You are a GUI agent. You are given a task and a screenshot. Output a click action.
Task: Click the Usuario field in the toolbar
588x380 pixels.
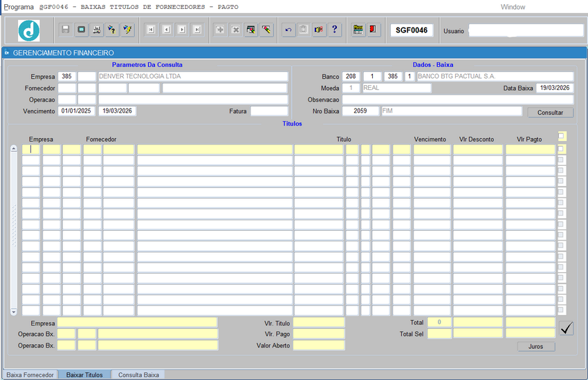(526, 30)
